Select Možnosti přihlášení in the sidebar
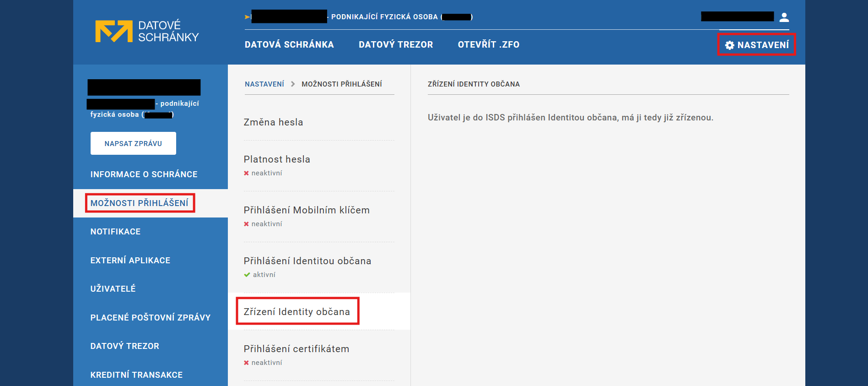This screenshot has width=868, height=386. 139,203
